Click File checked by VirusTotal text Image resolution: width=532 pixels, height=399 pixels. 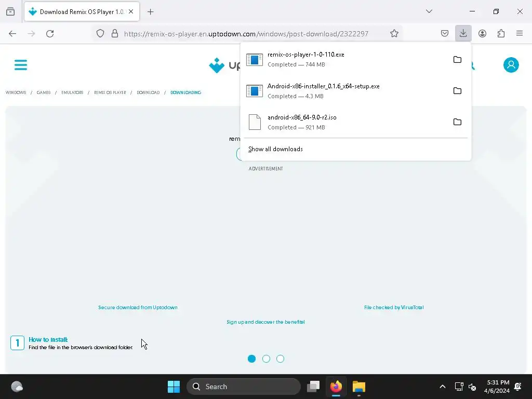pos(394,308)
